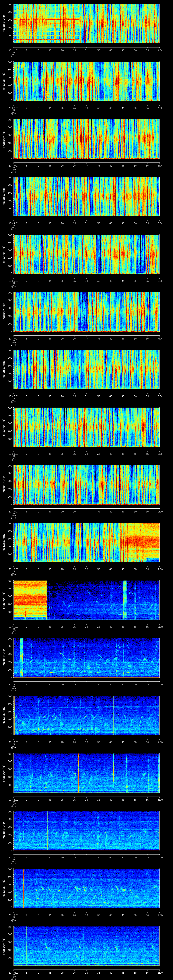The image size is (173, 980).
Task: Click the '23:10:00' start time label
Action: click(14, 569)
